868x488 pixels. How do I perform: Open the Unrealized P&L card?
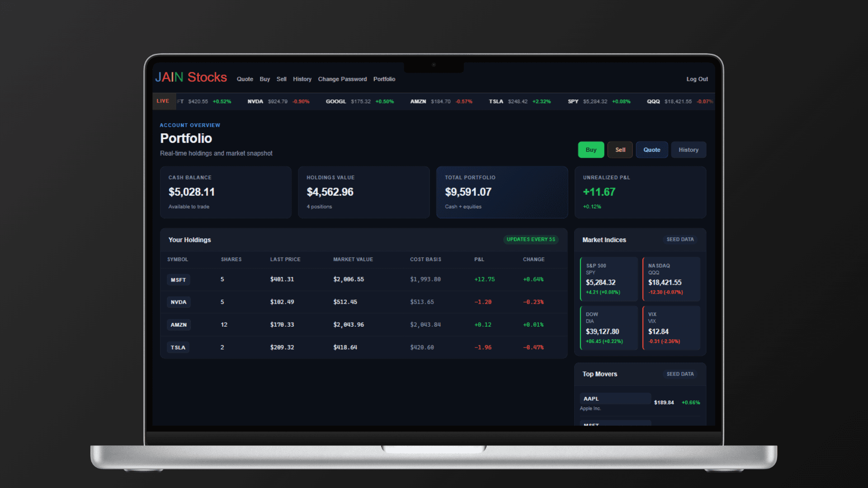tap(640, 192)
